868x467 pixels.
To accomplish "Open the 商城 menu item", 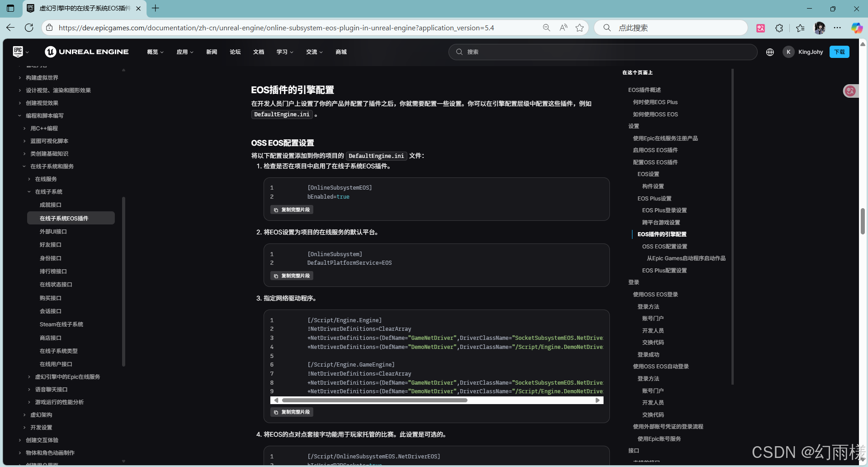I will coord(341,52).
